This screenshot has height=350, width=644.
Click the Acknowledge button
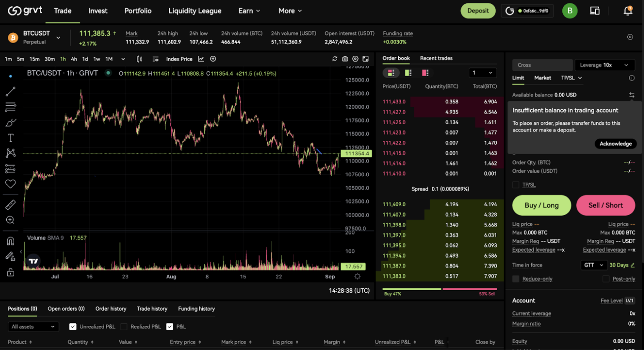[x=615, y=144]
